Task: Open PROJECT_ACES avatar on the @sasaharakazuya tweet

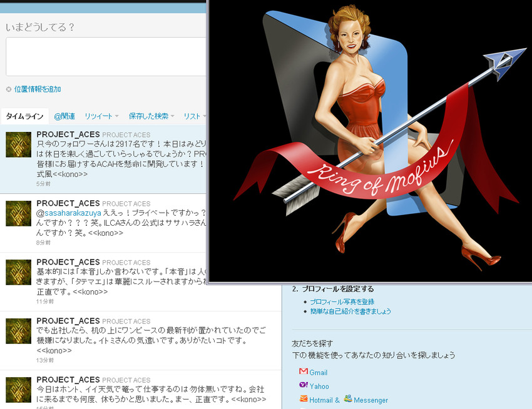Action: click(18, 214)
